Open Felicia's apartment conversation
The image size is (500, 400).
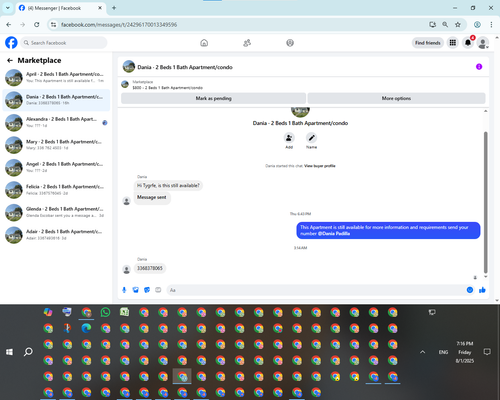coord(56,190)
